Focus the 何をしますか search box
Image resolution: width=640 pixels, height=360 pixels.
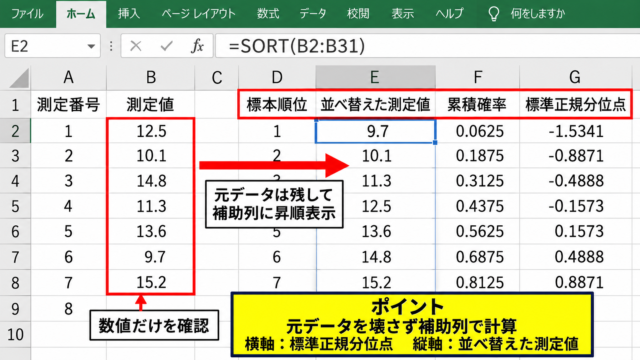click(538, 14)
